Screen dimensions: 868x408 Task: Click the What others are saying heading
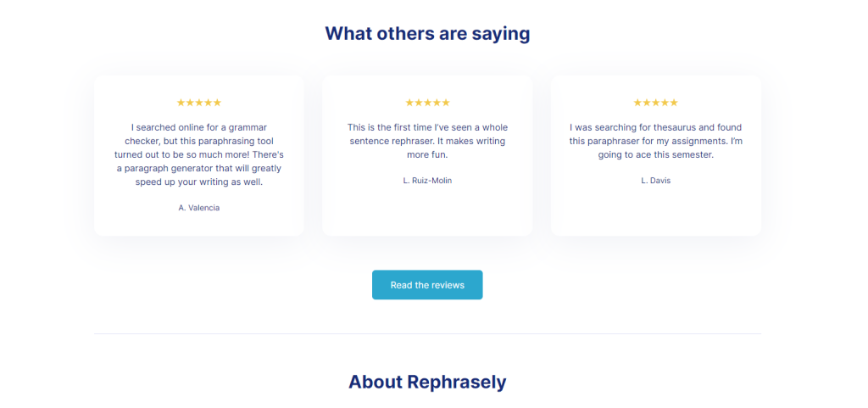pyautogui.click(x=427, y=34)
